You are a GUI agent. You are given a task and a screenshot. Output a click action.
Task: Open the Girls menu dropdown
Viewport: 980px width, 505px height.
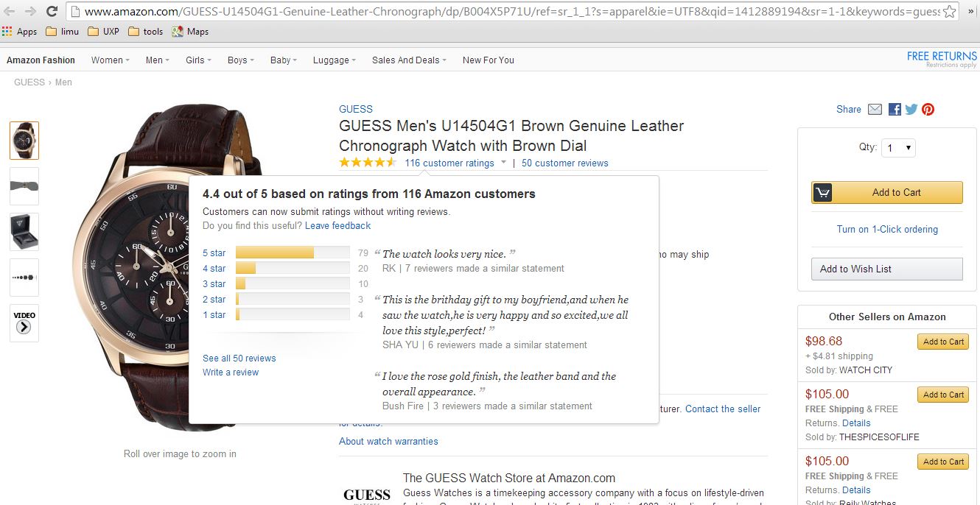(198, 60)
